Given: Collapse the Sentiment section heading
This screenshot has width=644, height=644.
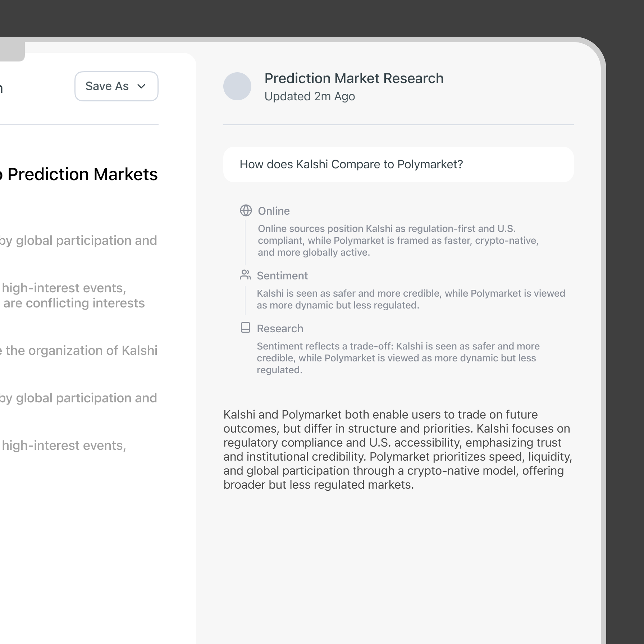Looking at the screenshot, I should coord(282,276).
